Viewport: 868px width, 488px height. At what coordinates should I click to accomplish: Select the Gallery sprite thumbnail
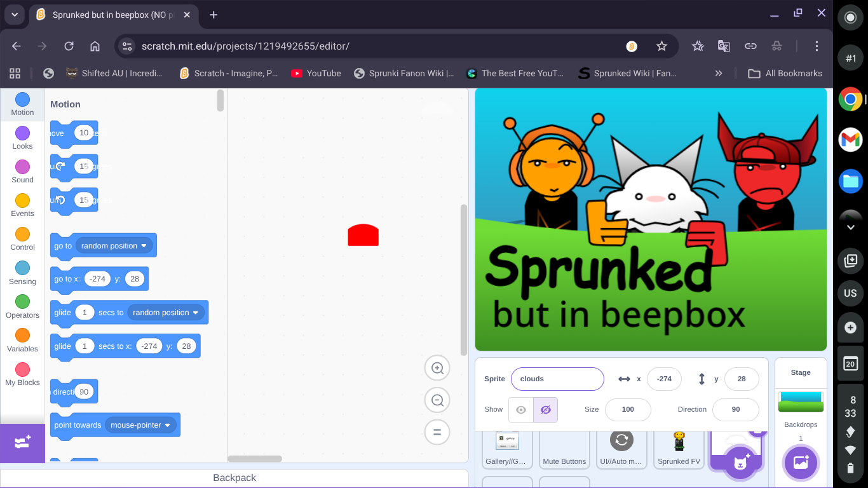click(x=506, y=449)
